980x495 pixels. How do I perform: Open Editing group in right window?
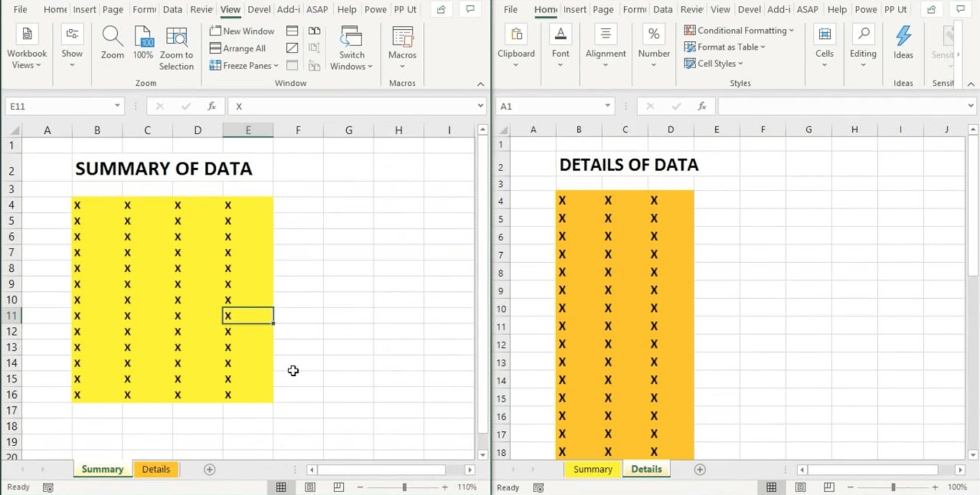point(863,47)
